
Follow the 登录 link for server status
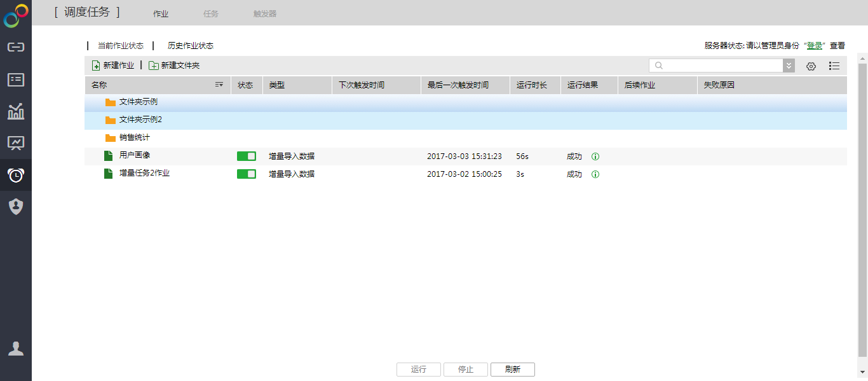point(815,46)
